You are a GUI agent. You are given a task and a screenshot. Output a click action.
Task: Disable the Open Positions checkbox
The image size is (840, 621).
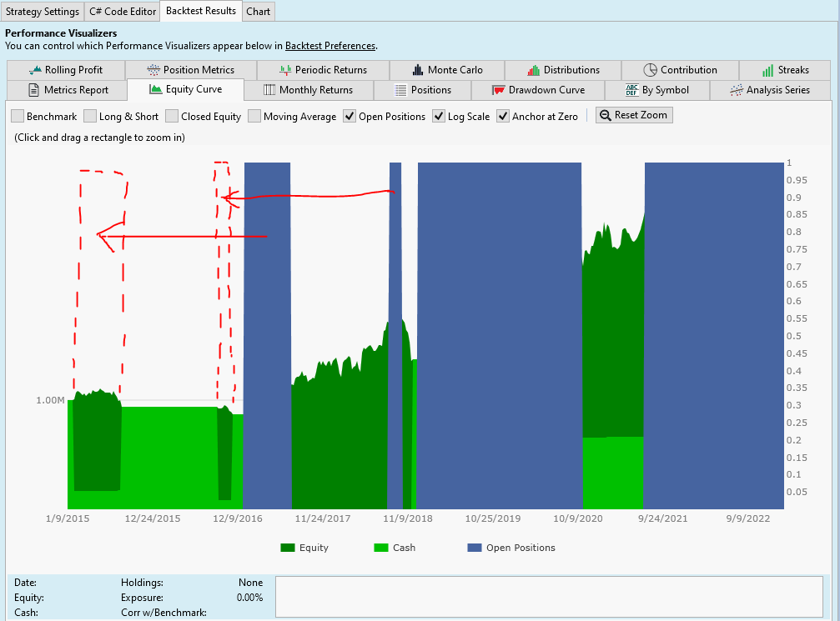[x=350, y=117]
